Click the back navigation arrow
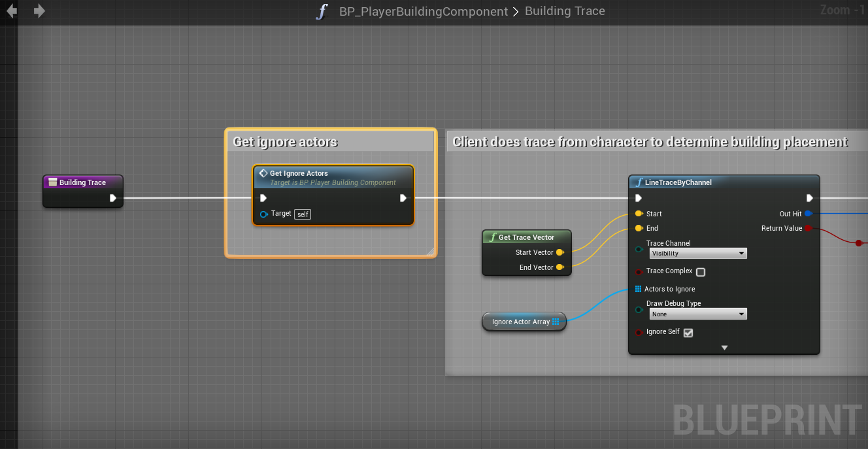 tap(12, 11)
